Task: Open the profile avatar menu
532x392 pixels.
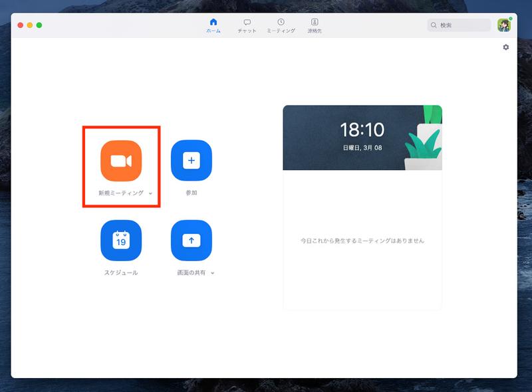Action: click(504, 25)
